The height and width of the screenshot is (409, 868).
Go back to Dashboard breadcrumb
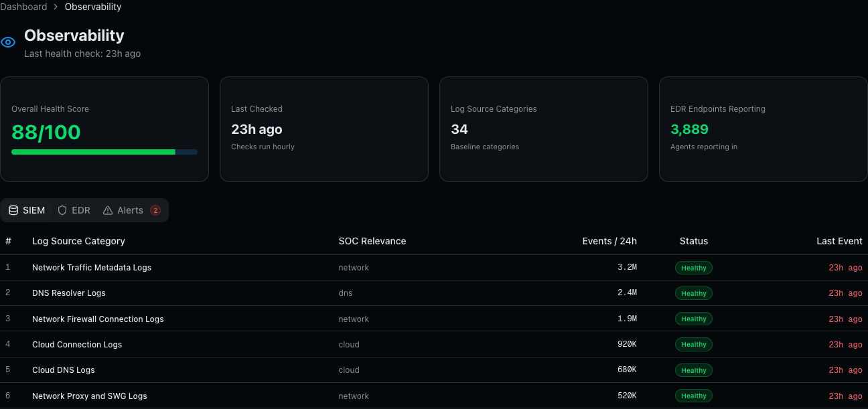coord(23,7)
